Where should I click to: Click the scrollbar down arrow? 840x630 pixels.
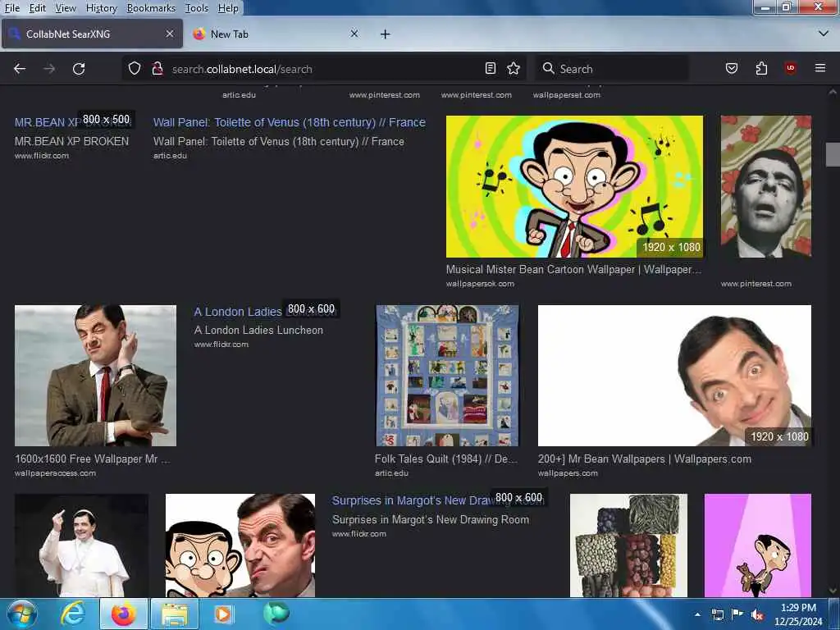[833, 591]
